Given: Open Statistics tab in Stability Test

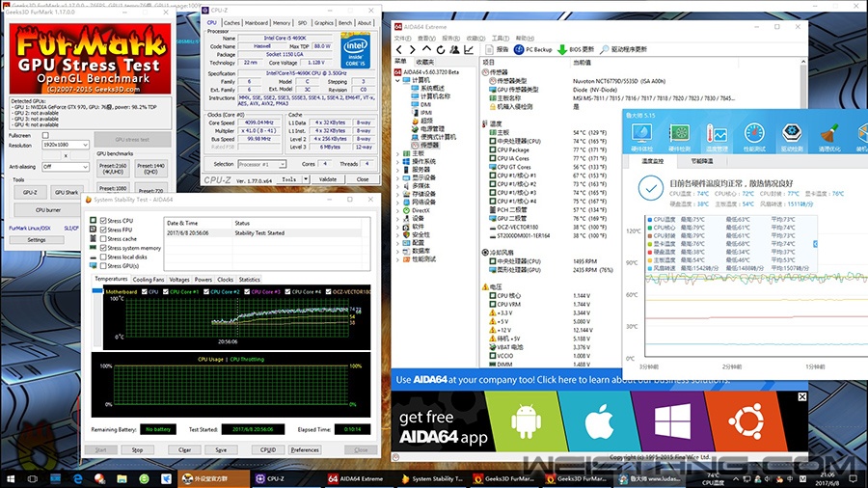Looking at the screenshot, I should point(249,280).
